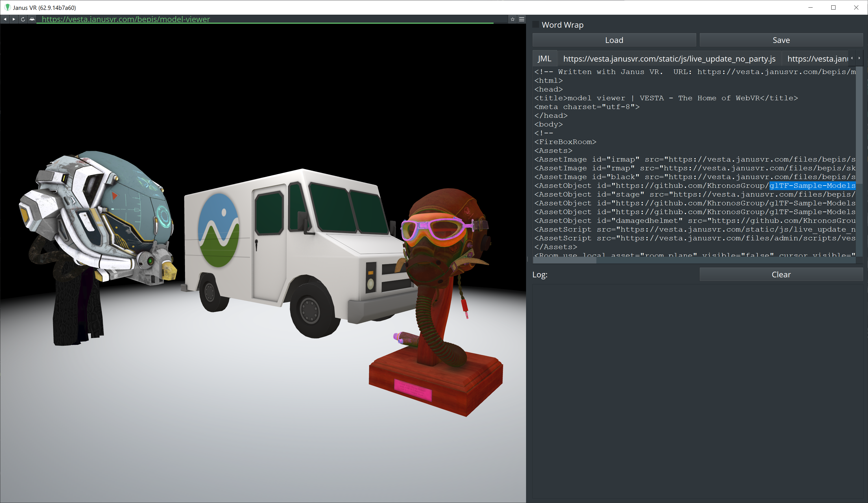Bookmark this page with the star icon

click(512, 19)
